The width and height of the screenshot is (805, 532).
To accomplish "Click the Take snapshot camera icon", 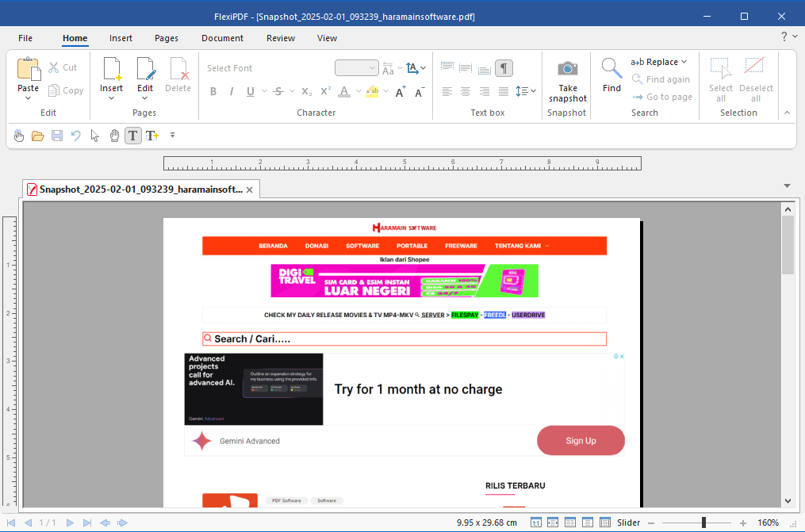I will coord(567,69).
